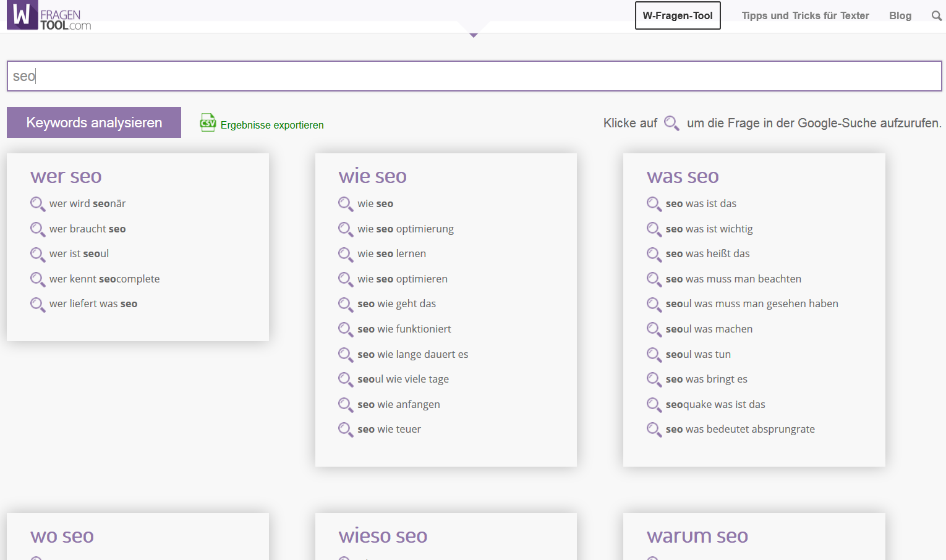Focus the keyword search input field
This screenshot has height=560, width=946.
[474, 76]
